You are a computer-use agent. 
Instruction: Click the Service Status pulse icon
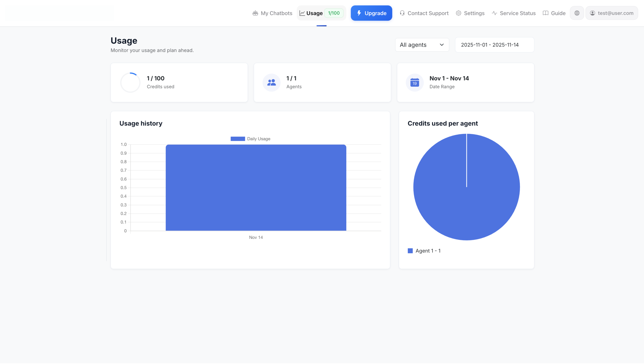coord(494,13)
